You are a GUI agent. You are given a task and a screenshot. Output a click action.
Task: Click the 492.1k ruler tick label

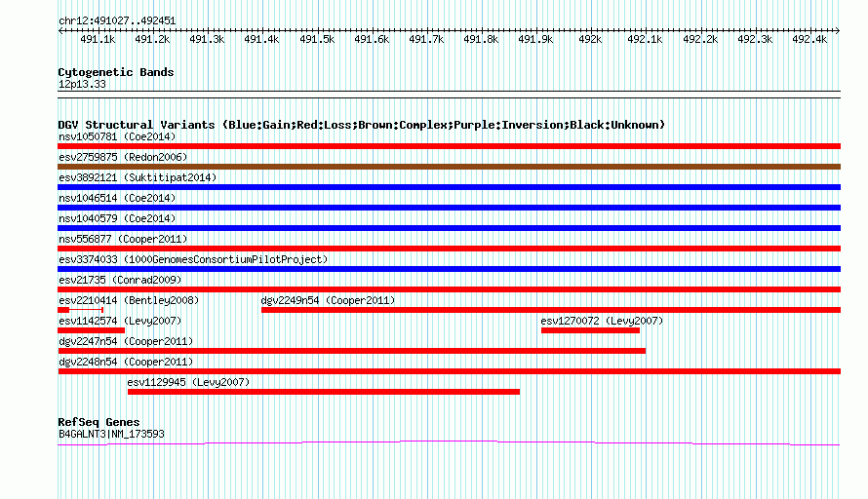point(645,39)
